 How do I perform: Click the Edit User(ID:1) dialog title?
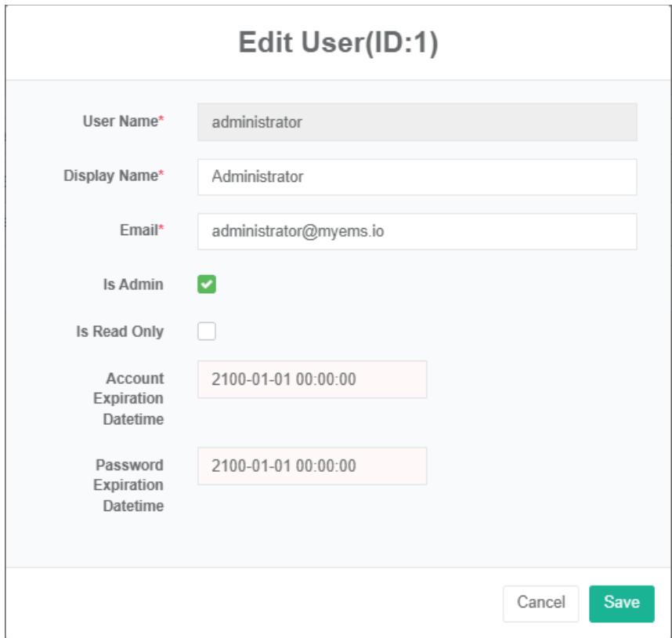coord(338,43)
